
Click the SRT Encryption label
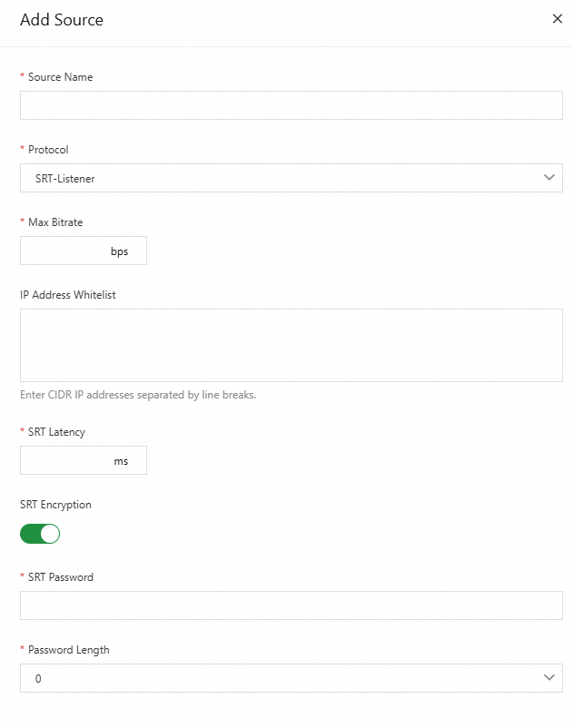pos(55,505)
